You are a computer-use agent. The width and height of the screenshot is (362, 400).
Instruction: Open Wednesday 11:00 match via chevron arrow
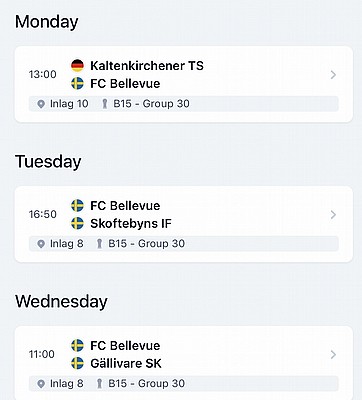333,355
